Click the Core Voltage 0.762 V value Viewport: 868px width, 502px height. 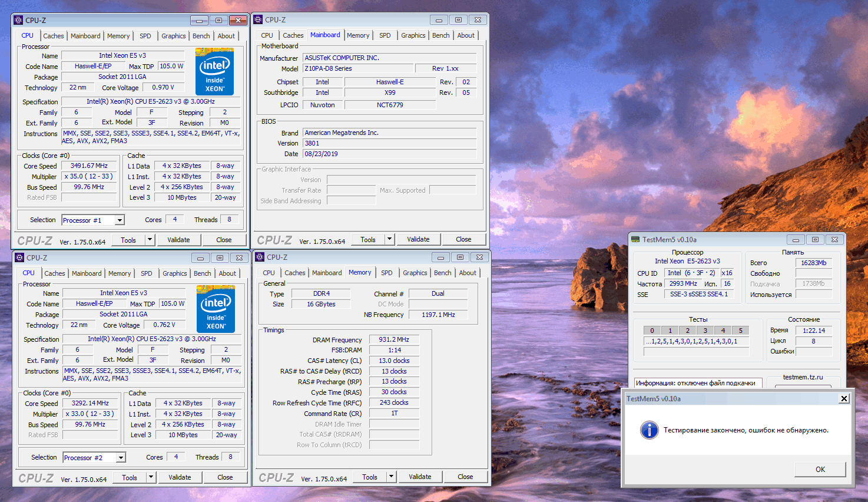click(164, 325)
